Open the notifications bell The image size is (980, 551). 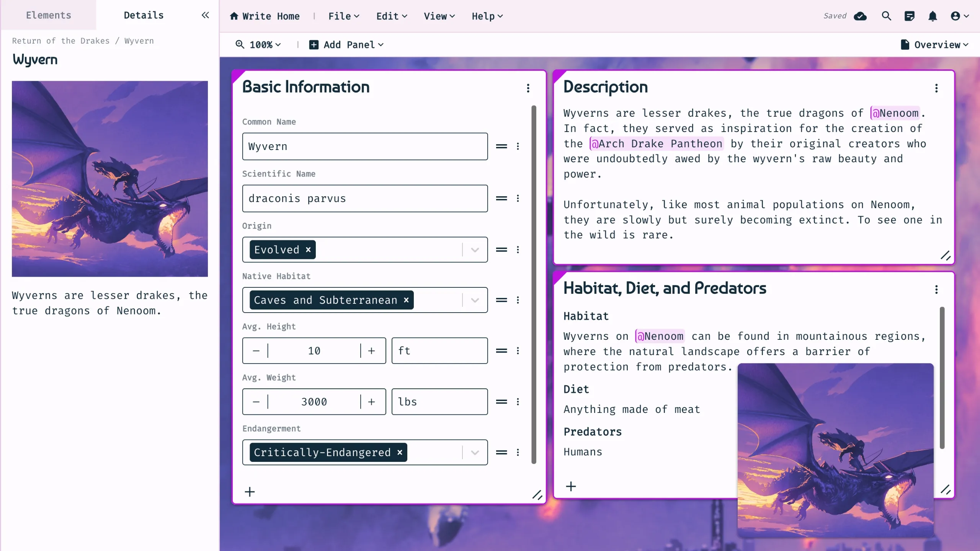tap(933, 16)
